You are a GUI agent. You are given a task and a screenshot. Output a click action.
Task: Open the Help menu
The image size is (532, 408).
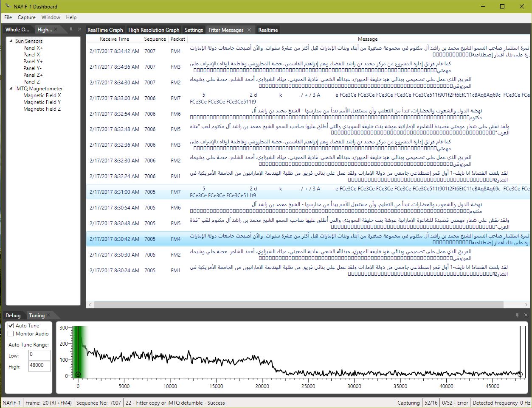click(71, 17)
